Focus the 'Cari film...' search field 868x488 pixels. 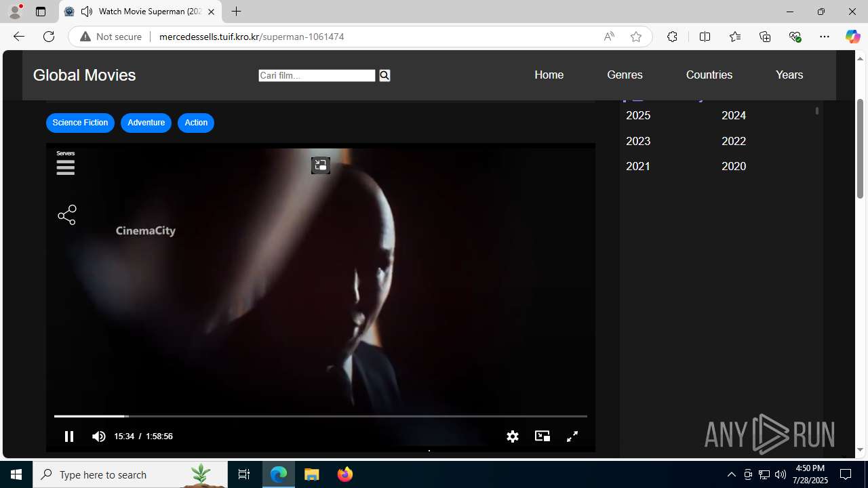click(x=317, y=75)
